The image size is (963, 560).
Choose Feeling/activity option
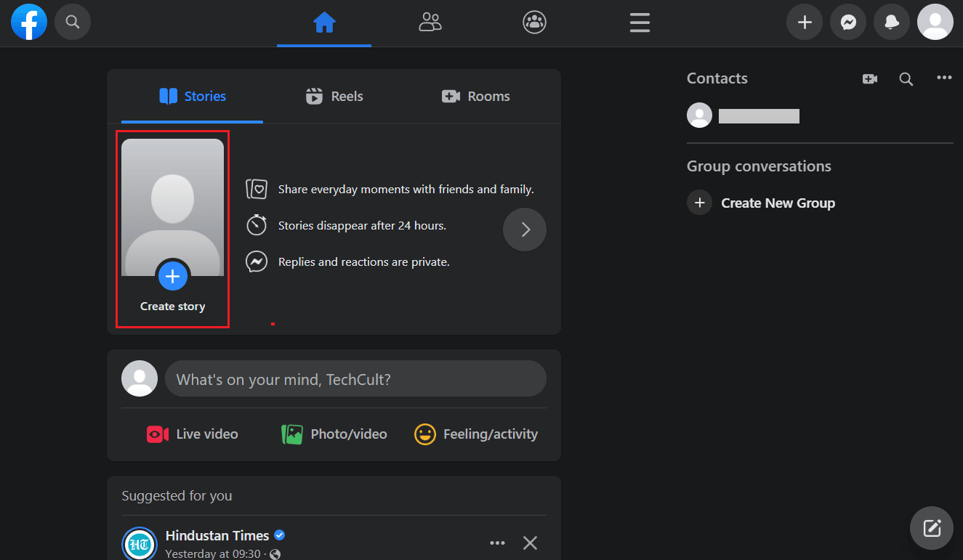coord(476,434)
